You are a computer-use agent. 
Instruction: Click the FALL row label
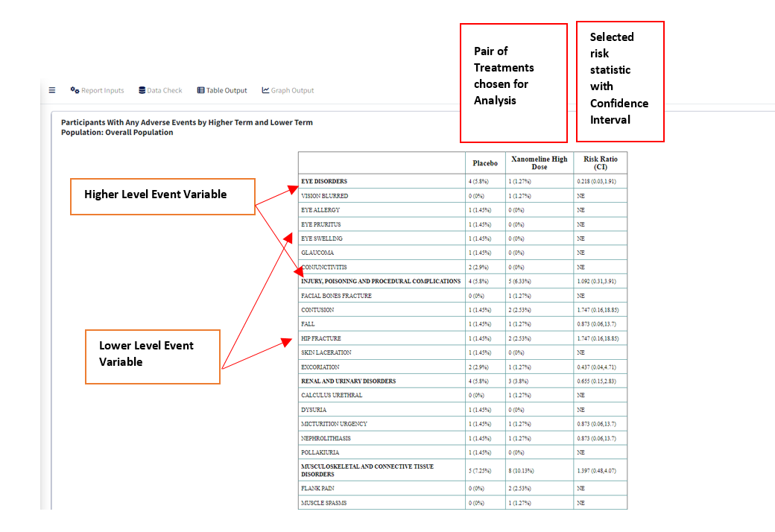coord(308,324)
